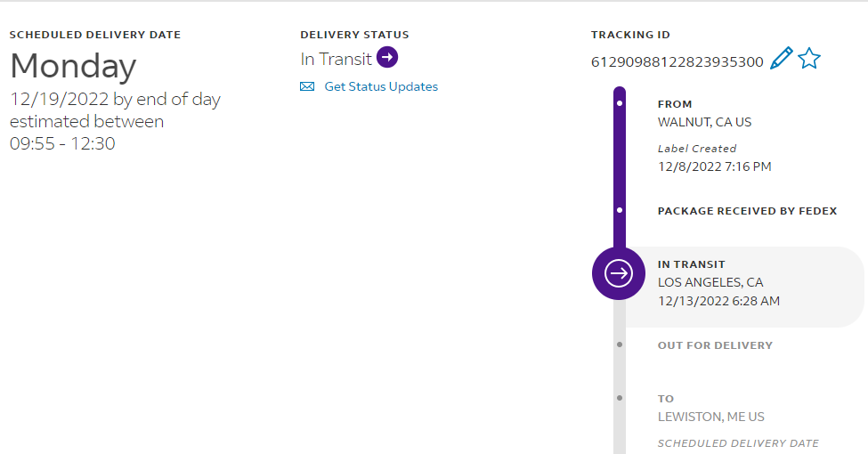Image resolution: width=868 pixels, height=454 pixels.
Task: Click the Lewiston, ME US destination text
Action: point(710,417)
